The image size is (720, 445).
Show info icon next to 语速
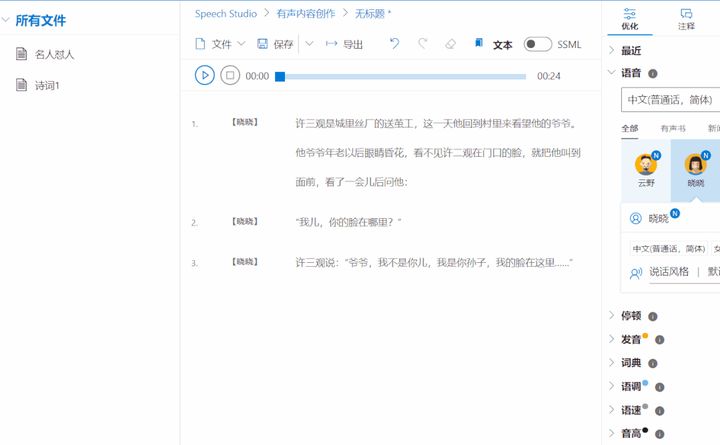coord(659,411)
